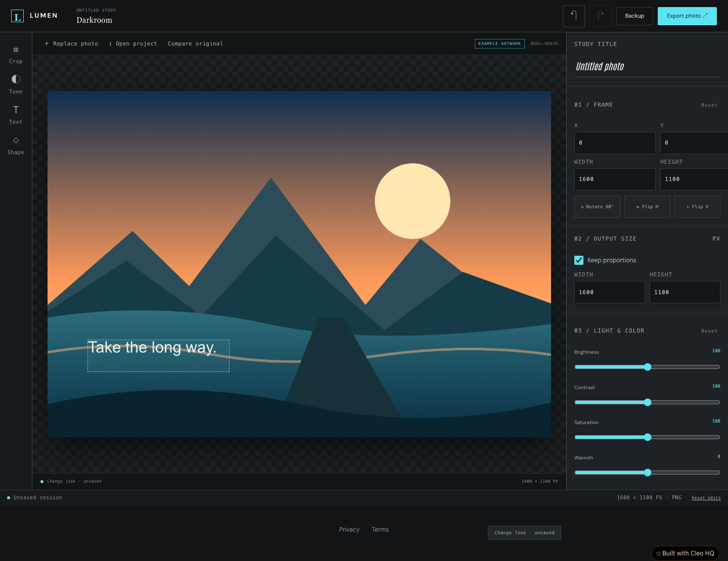Click the 'Change look · unsaved' toast

pos(524,533)
